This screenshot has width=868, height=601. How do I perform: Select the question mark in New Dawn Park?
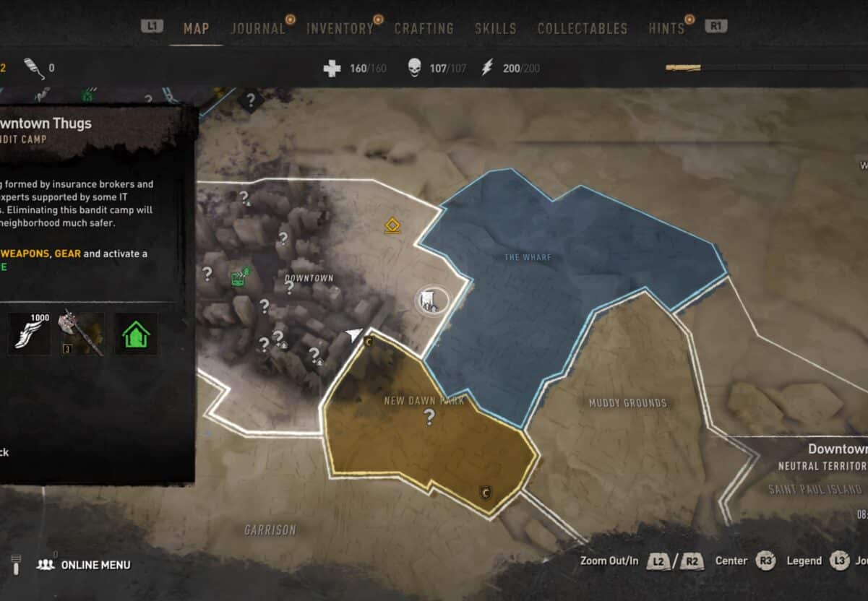pos(429,417)
